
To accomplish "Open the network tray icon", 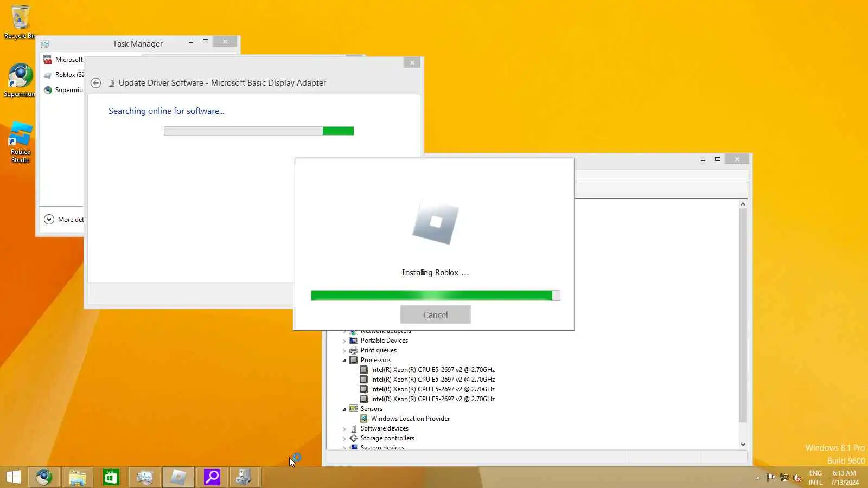I will [x=784, y=478].
